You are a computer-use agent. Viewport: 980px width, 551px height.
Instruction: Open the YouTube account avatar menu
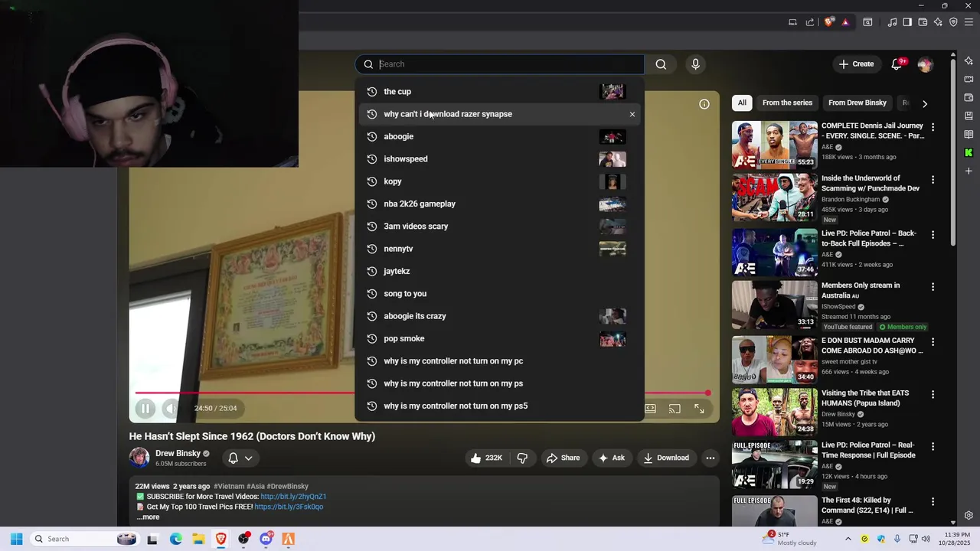point(925,64)
